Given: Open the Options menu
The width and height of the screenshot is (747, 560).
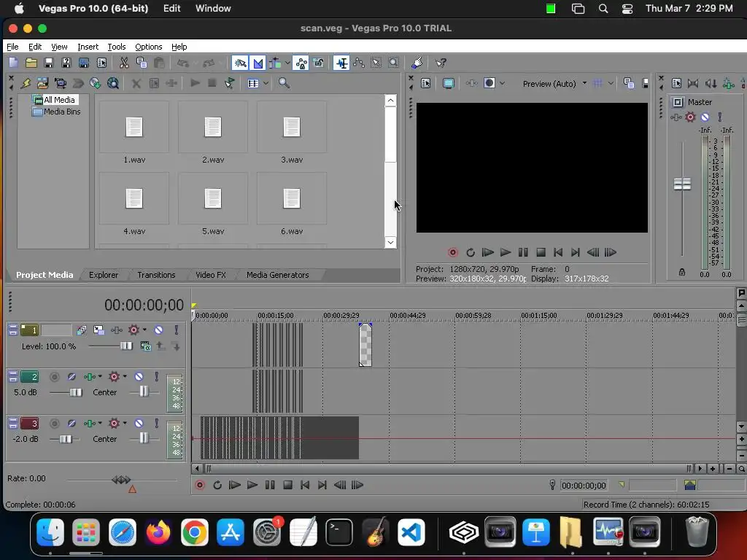Looking at the screenshot, I should coord(149,47).
